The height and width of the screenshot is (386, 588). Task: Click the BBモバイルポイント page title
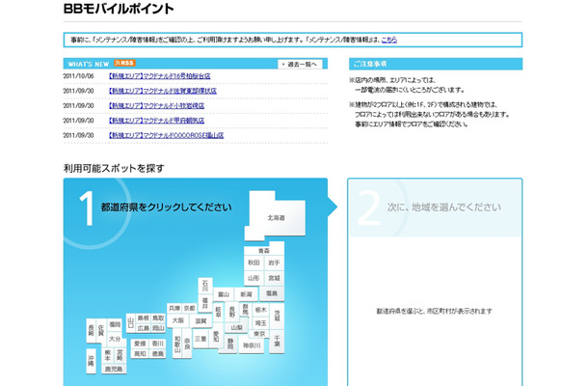119,9
